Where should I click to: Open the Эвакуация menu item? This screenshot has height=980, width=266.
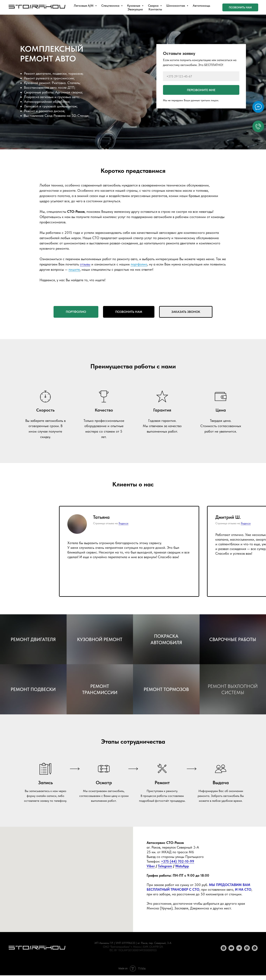point(135,10)
